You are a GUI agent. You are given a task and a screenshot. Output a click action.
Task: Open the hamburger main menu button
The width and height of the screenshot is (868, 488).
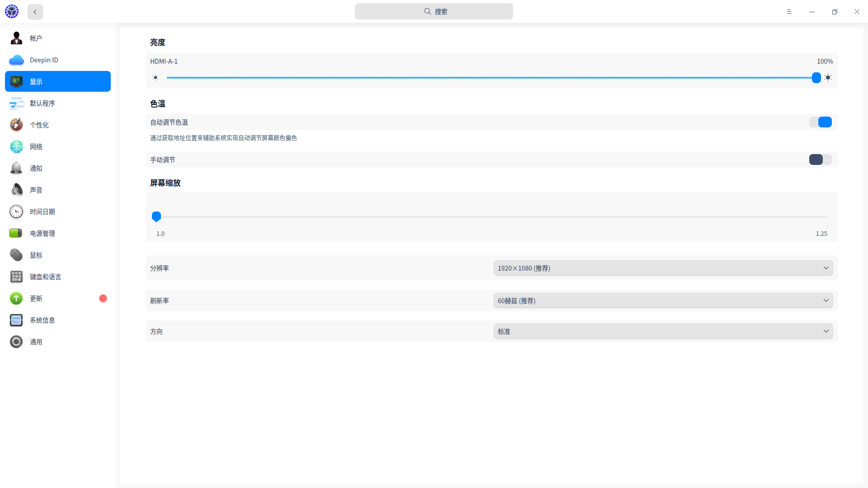(x=789, y=12)
